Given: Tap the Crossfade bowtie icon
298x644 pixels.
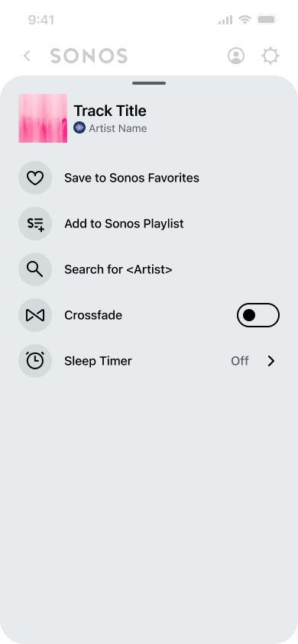Looking at the screenshot, I should coord(35,315).
